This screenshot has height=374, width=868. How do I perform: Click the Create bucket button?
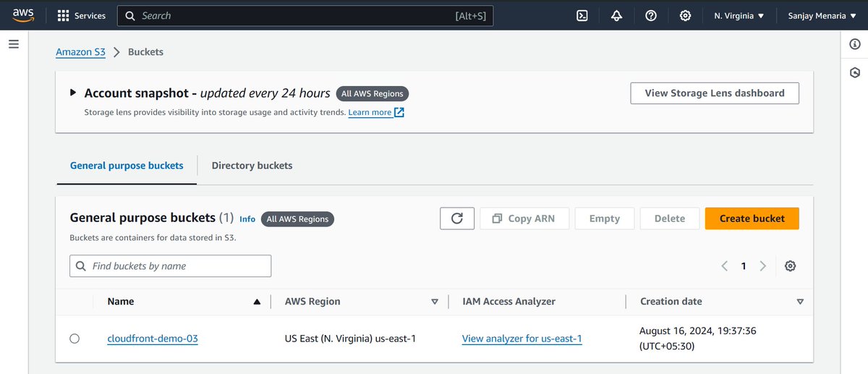752,218
